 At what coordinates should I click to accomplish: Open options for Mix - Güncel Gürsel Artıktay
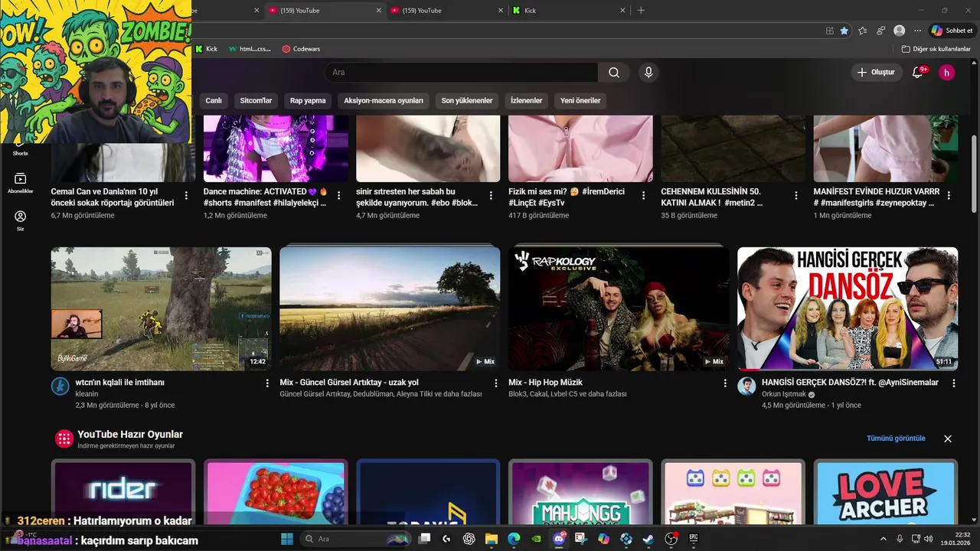495,383
